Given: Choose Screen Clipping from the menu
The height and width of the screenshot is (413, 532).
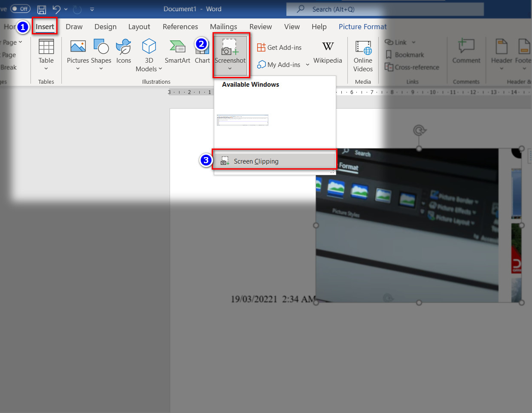Looking at the screenshot, I should (x=275, y=161).
